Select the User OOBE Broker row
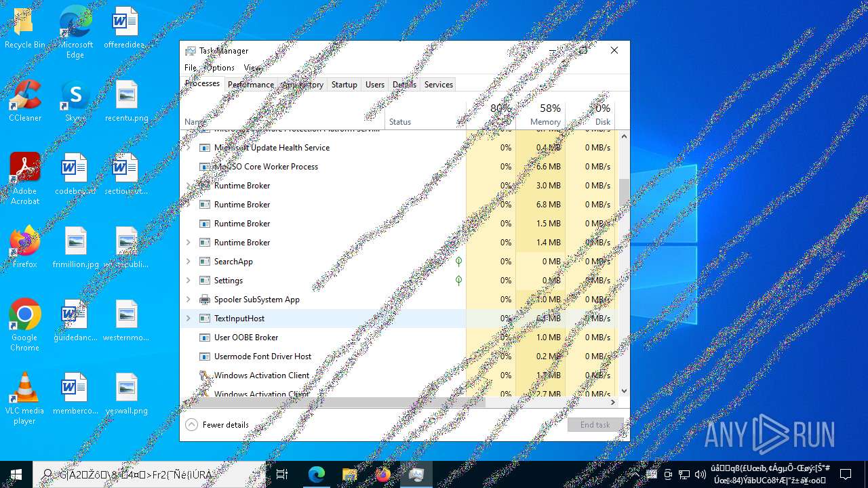Viewport: 868px width, 488px height. 399,338
